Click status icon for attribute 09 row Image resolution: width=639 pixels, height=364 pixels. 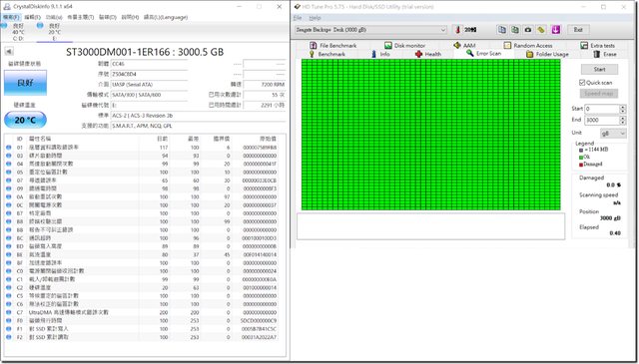tap(9, 188)
